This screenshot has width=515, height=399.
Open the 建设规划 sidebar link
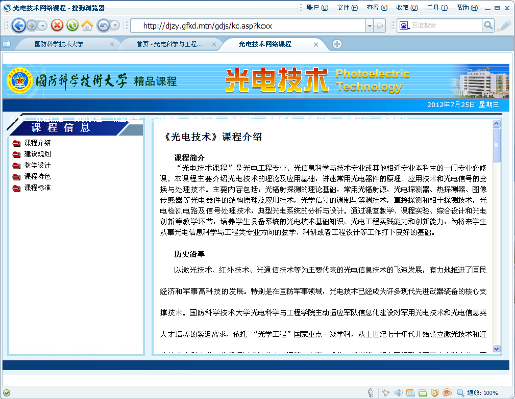coord(38,154)
